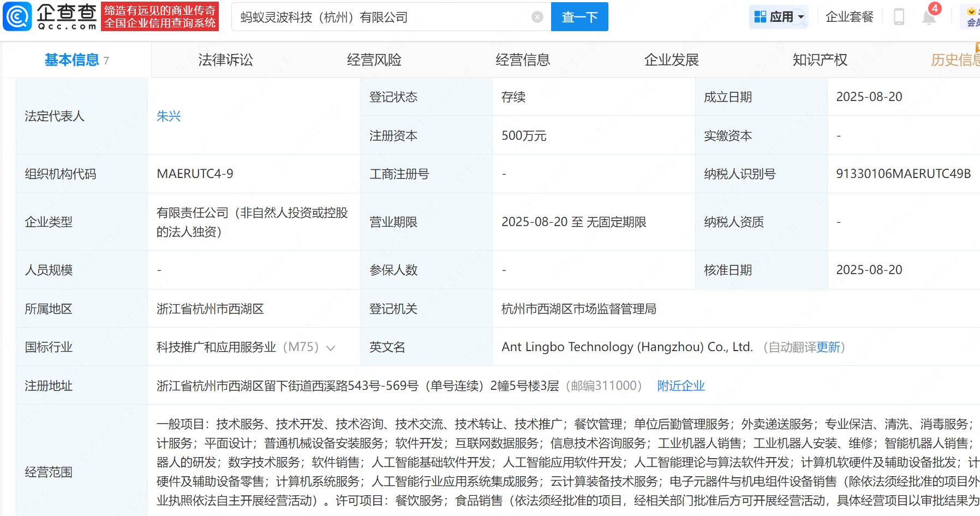Image resolution: width=980 pixels, height=516 pixels.
Task: Select registration authority 杭州市西湖区市场监督管理局
Action: click(x=579, y=309)
